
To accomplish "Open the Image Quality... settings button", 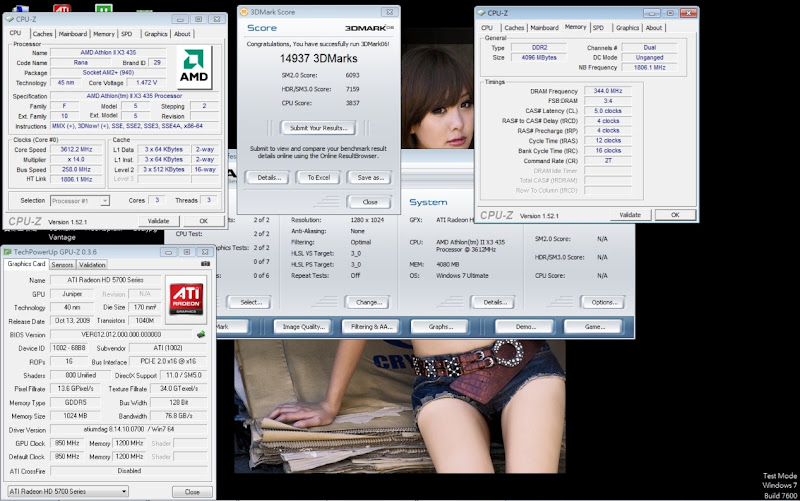I will 304,327.
